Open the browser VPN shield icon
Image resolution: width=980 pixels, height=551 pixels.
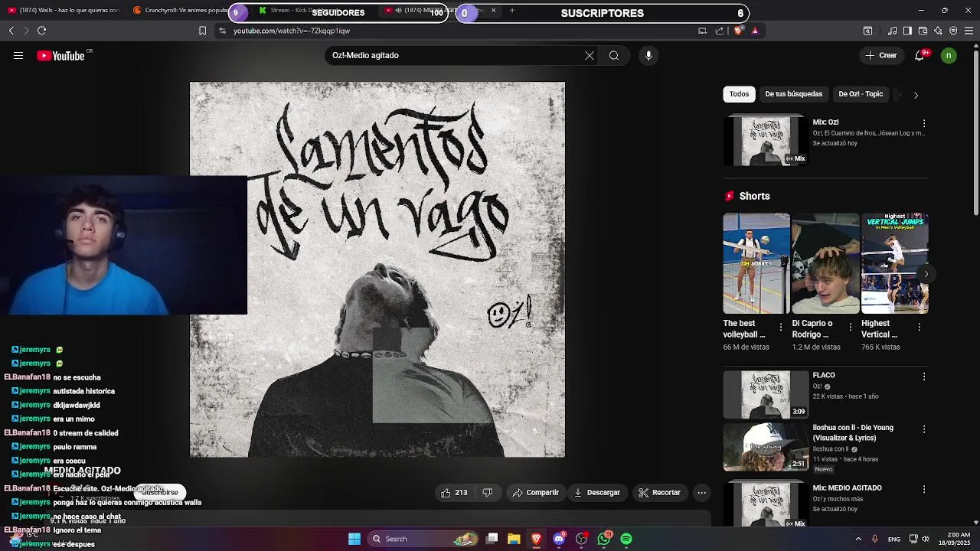point(953,31)
